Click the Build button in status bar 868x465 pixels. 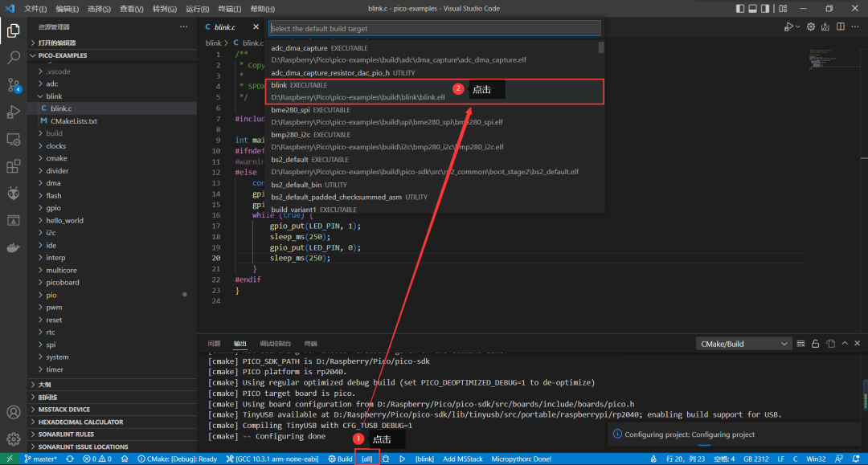pos(340,459)
